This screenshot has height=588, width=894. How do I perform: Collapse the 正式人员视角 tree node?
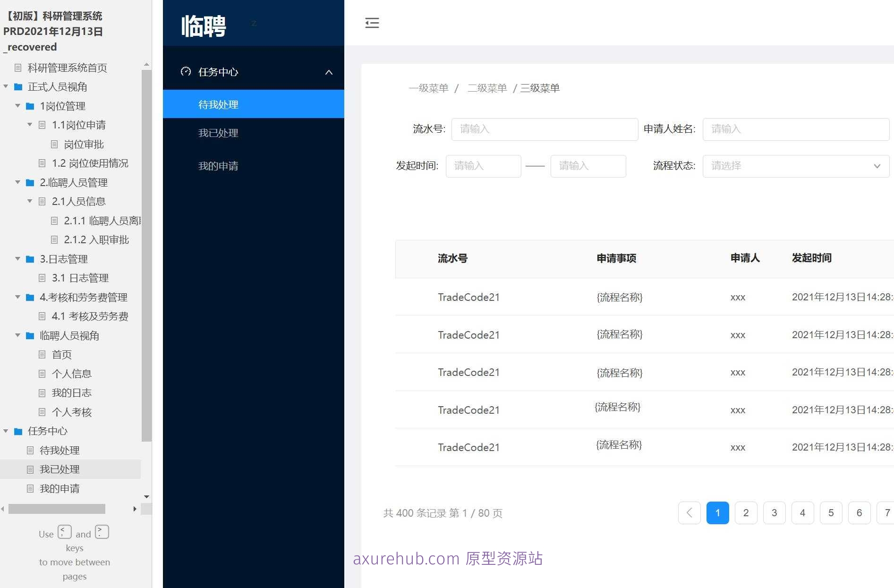[6, 87]
